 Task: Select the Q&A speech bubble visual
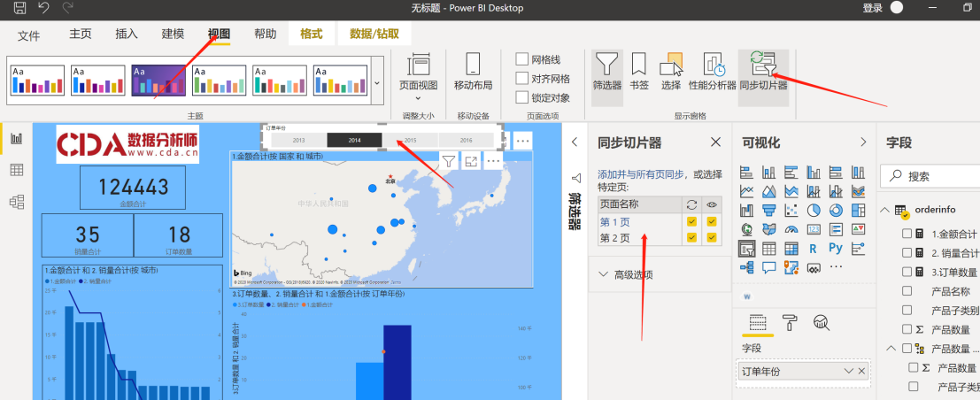click(768, 267)
